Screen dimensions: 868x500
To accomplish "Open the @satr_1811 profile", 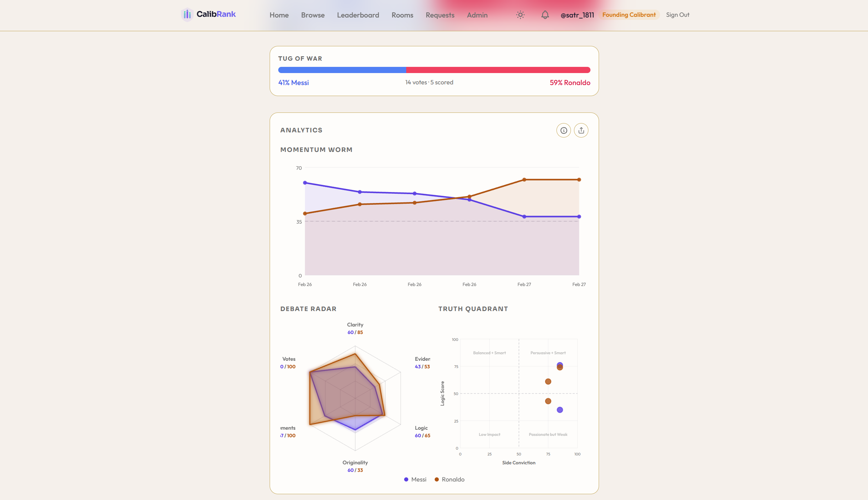I will pos(578,15).
